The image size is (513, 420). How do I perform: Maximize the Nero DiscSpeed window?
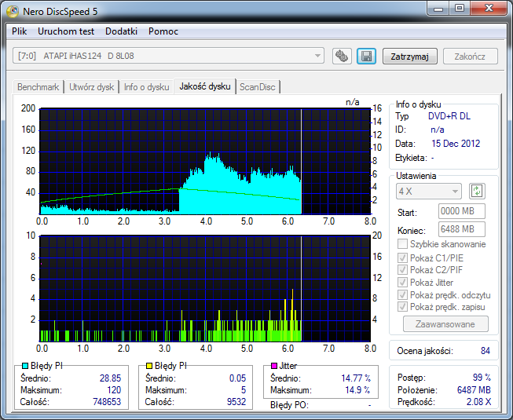(x=460, y=8)
